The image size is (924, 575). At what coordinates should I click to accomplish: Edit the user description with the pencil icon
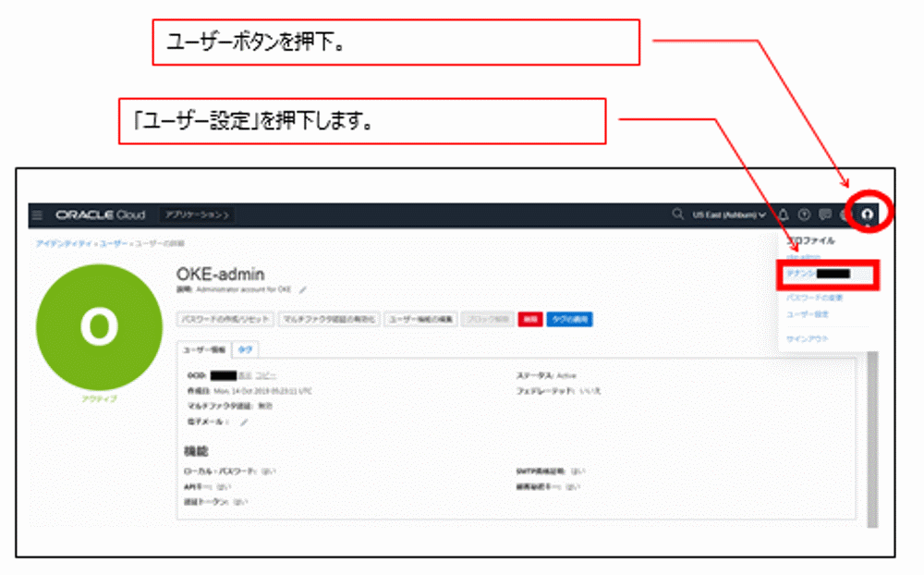click(x=303, y=287)
